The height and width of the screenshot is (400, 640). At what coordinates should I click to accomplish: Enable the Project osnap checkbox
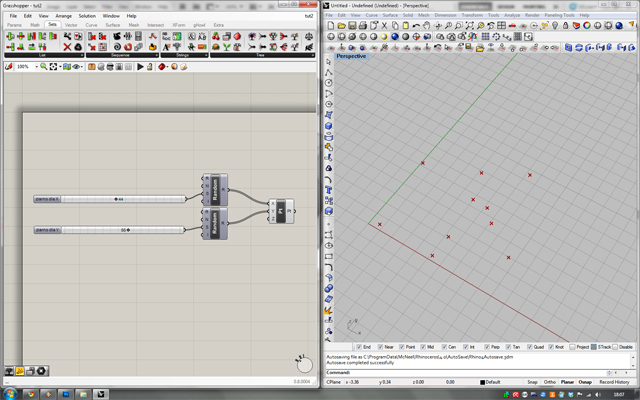pyautogui.click(x=572, y=347)
